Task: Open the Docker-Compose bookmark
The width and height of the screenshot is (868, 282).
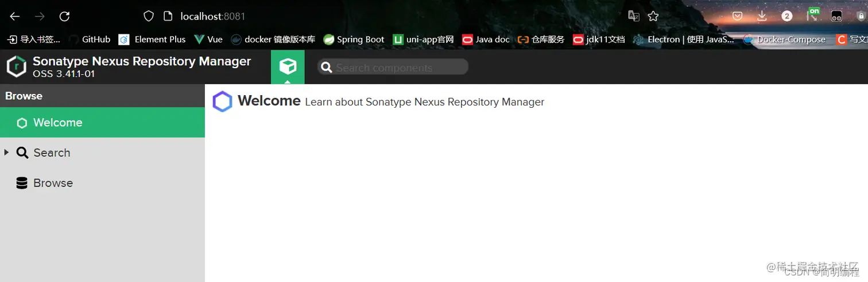Action: tap(784, 40)
